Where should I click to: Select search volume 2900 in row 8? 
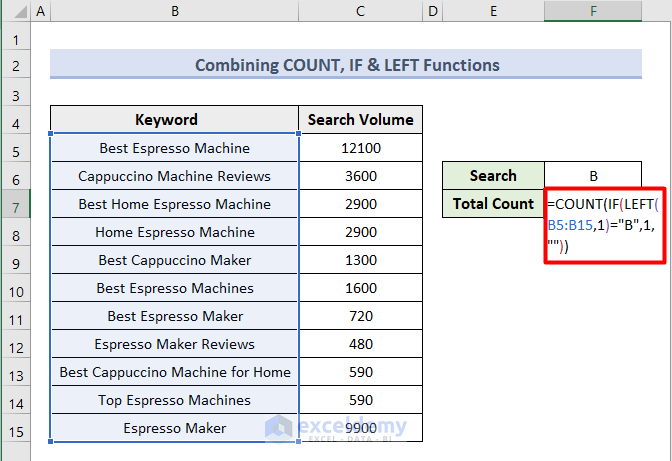point(360,232)
